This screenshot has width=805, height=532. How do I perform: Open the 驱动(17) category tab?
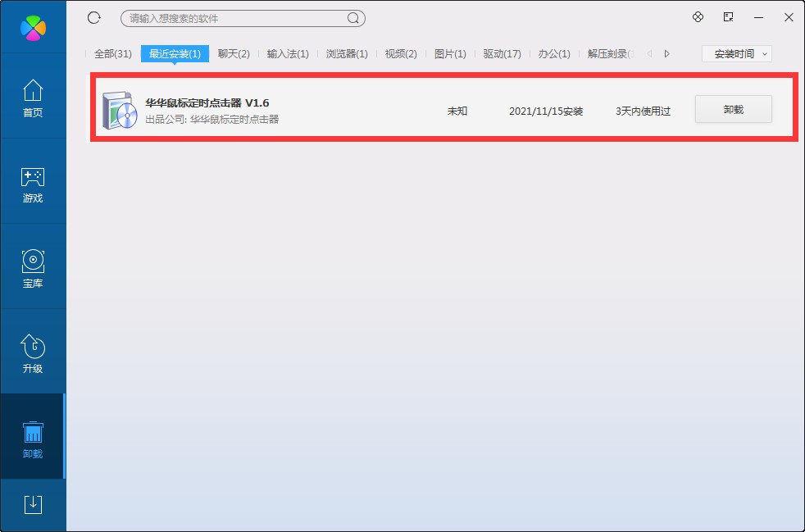501,53
